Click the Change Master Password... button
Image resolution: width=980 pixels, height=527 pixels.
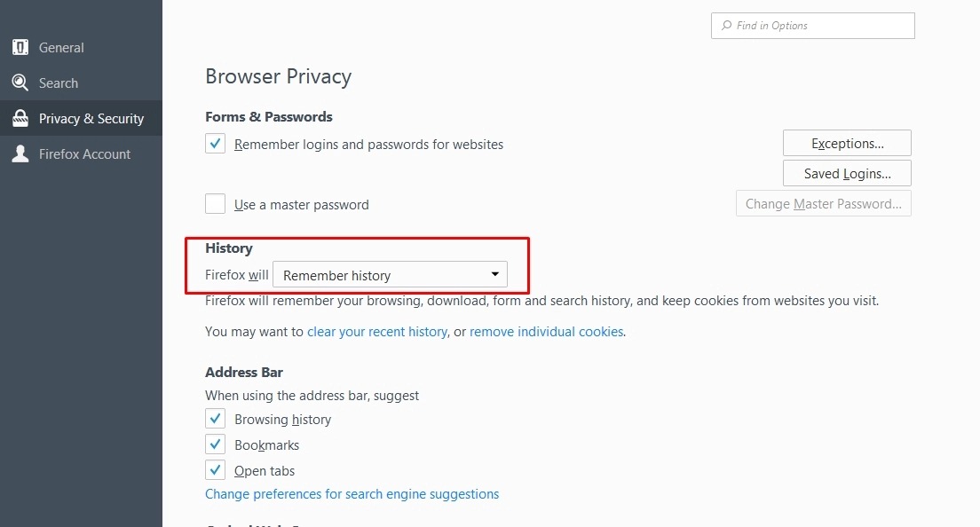tap(823, 204)
